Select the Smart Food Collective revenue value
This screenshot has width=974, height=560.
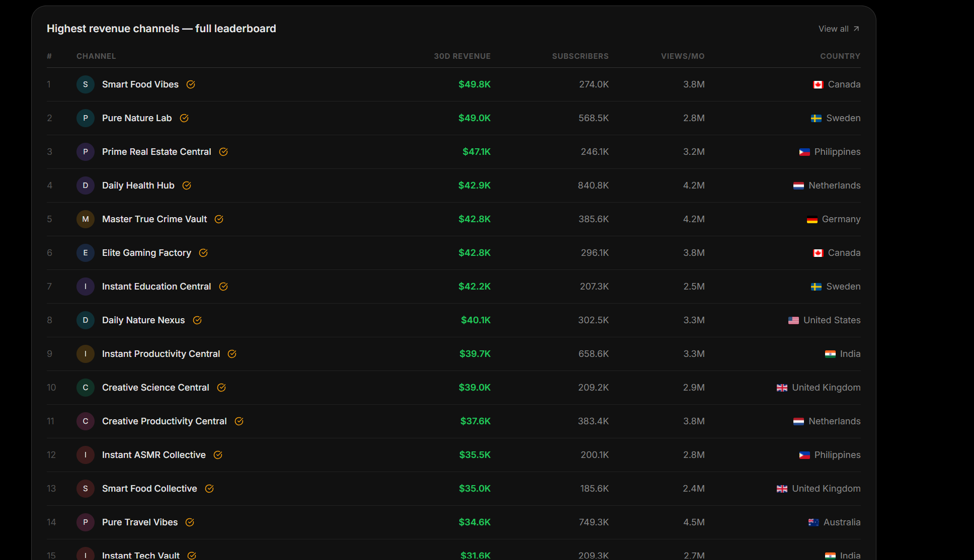click(474, 489)
